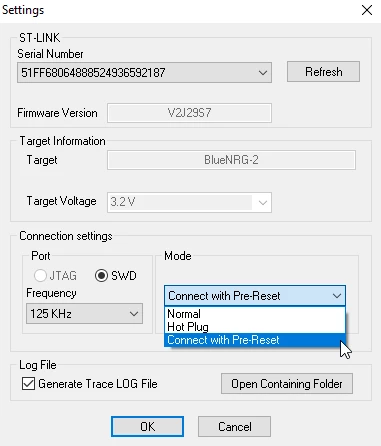
Task: Toggle Generate Trace LOG File checkbox
Action: (28, 384)
